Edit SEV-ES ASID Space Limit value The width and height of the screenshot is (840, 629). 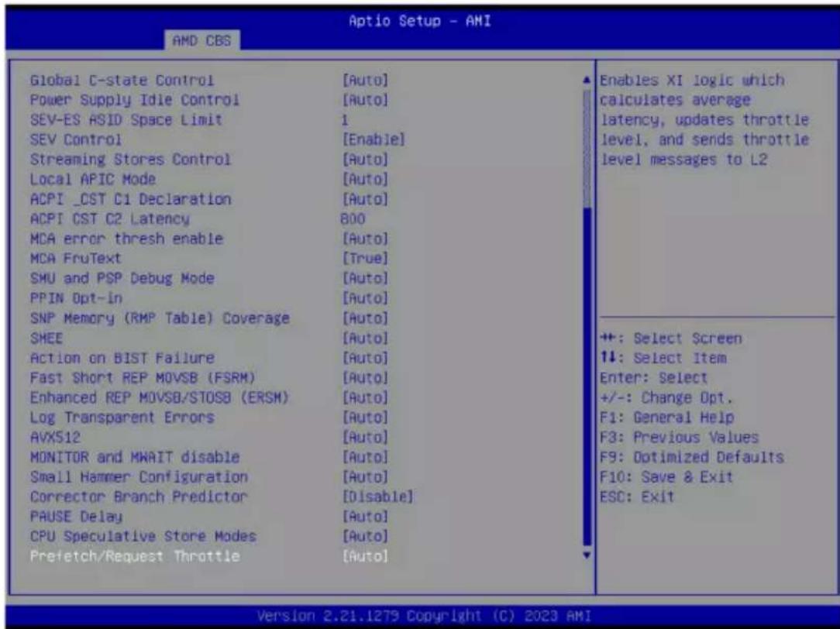click(x=345, y=120)
